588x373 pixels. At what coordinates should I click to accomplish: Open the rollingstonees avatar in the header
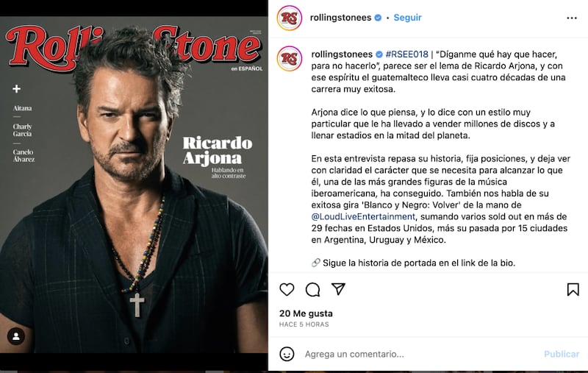click(x=290, y=18)
